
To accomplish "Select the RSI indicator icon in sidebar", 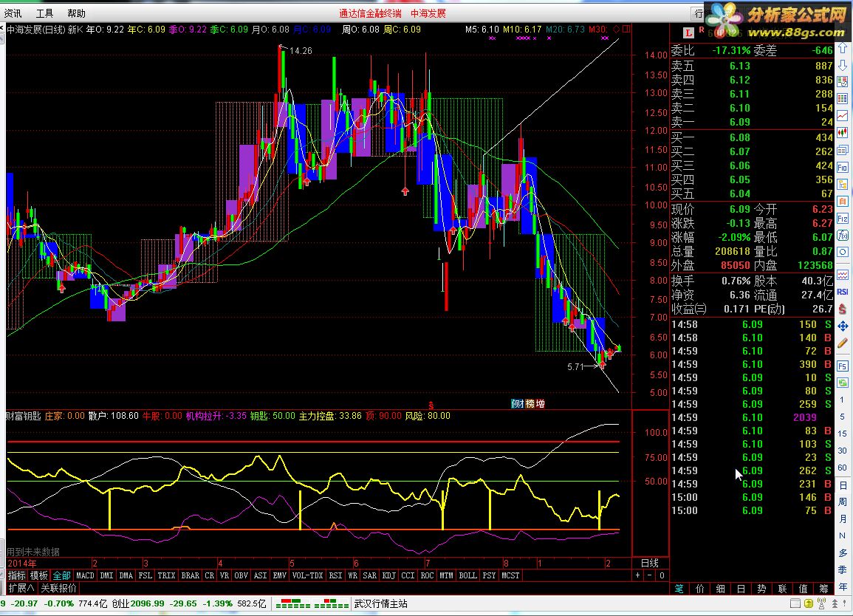I will 843,292.
